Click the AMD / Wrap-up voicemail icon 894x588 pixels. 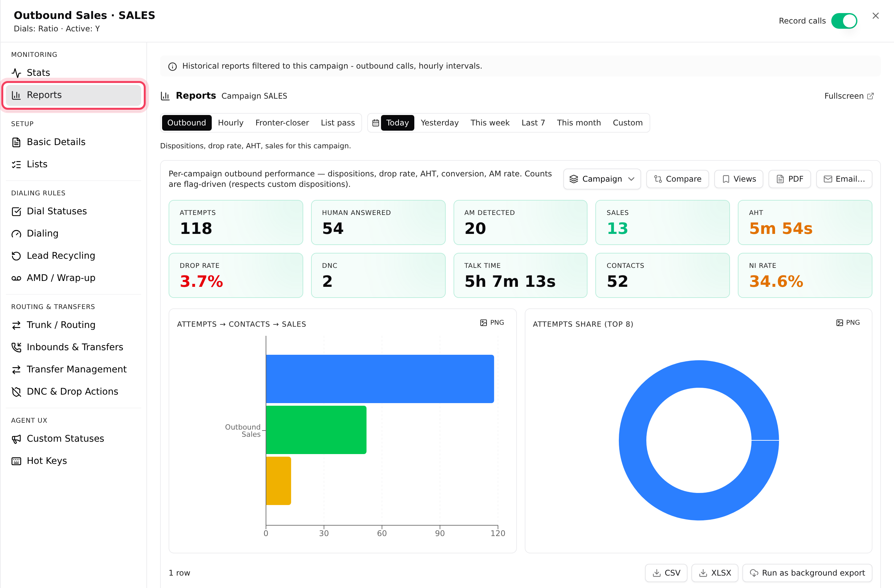point(16,278)
